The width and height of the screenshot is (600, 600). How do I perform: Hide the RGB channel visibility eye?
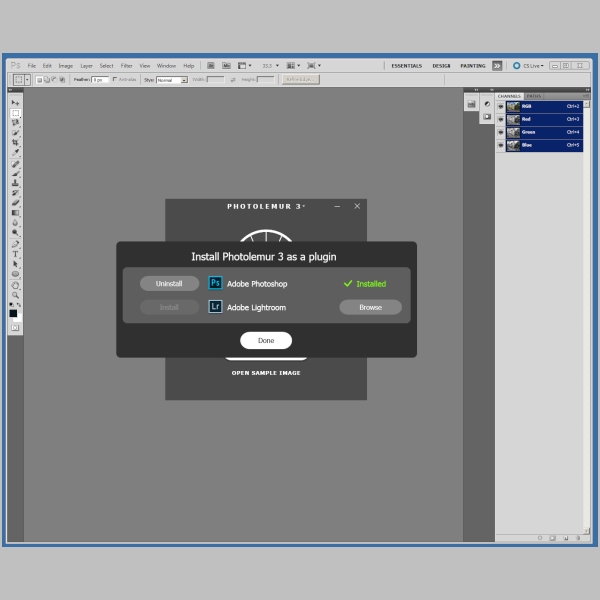(x=501, y=106)
